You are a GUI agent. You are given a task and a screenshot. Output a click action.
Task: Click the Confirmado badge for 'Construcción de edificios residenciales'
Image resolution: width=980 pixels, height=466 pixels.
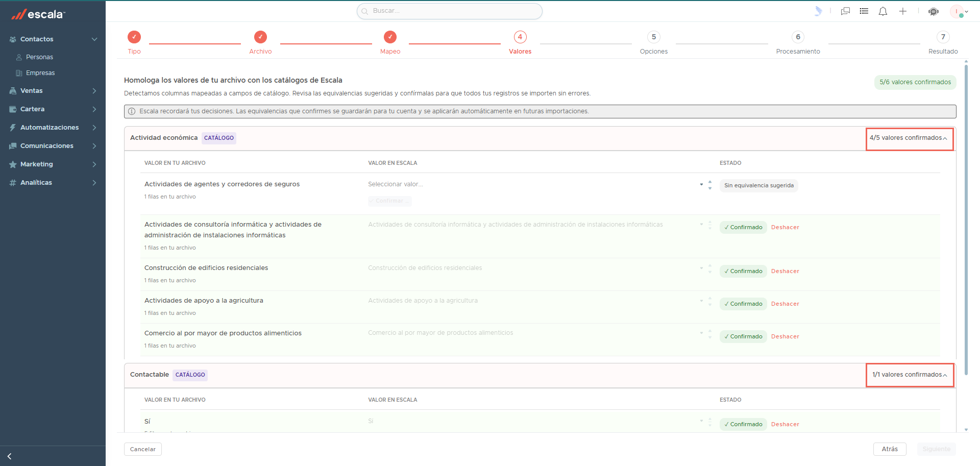pyautogui.click(x=743, y=272)
